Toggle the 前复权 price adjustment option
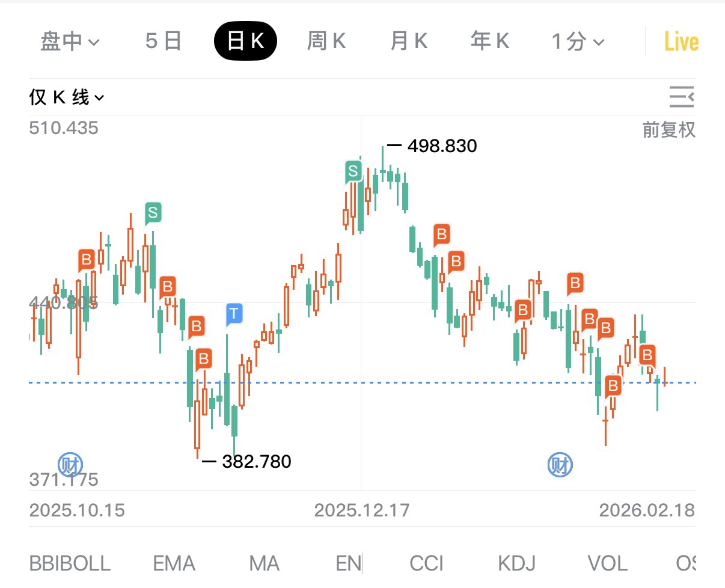The image size is (725, 588). click(668, 130)
